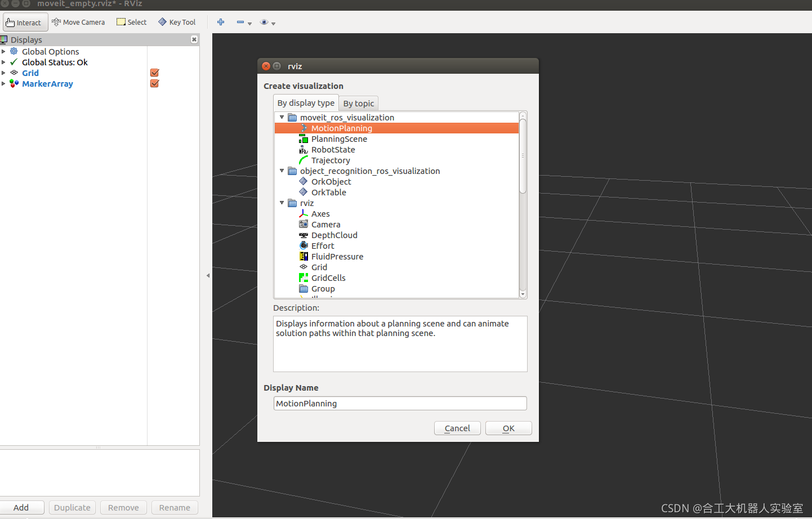Viewport: 812px width, 519px height.
Task: Click the PlanningScene icon
Action: point(304,138)
